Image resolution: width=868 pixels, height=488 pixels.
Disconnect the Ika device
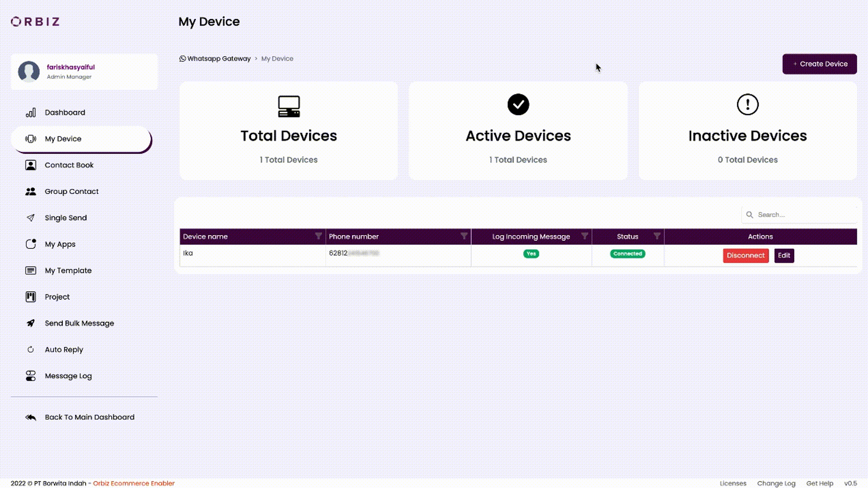pyautogui.click(x=745, y=255)
